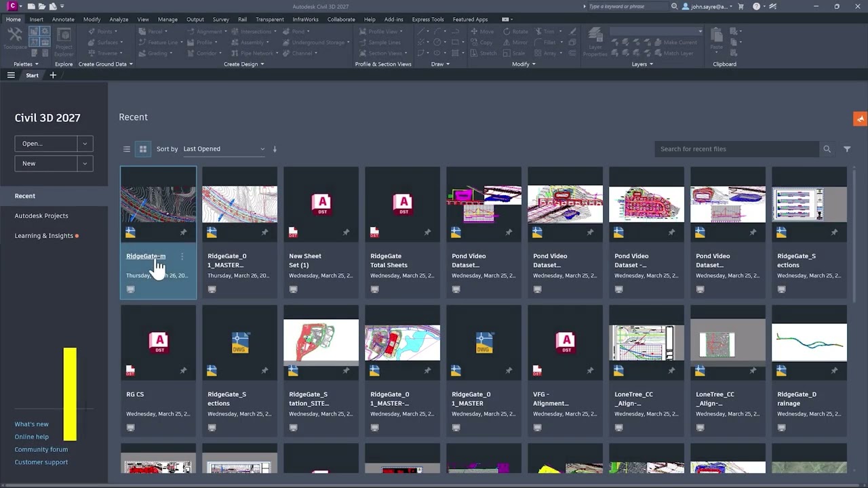Open the filter icon for recent files
Viewport: 868px width, 488px height.
pyautogui.click(x=847, y=149)
